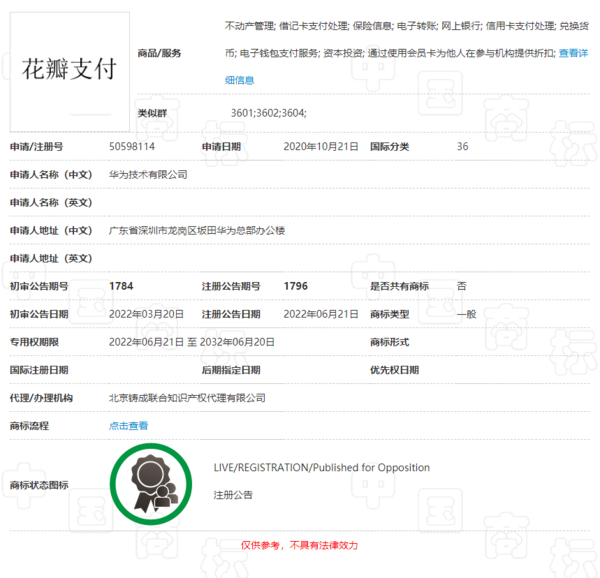Click preliminary announcement issue number 1784
This screenshot has height=578, width=600.
click(x=121, y=286)
